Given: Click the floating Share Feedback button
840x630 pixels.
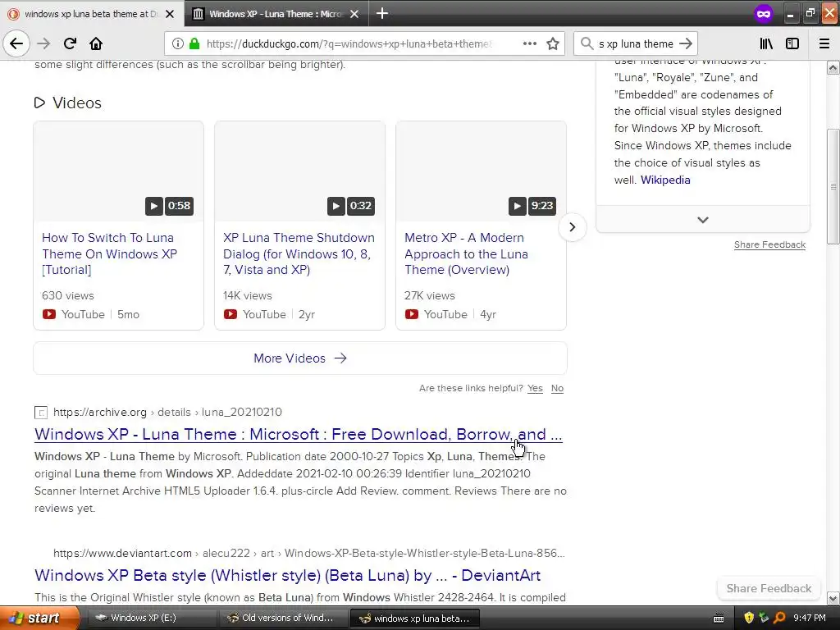Looking at the screenshot, I should tap(769, 589).
